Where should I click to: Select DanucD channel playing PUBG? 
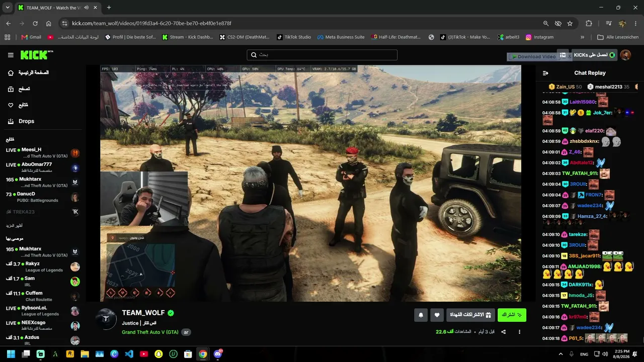[x=43, y=197]
